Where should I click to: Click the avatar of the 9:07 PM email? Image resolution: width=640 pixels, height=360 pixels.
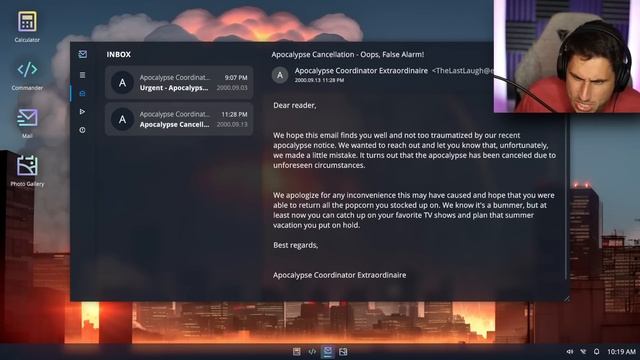(122, 83)
